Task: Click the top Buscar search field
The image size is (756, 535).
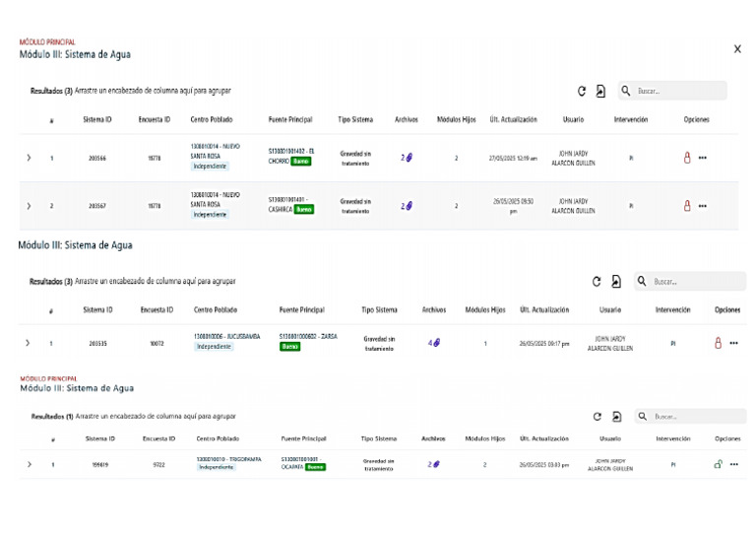Action: [672, 91]
